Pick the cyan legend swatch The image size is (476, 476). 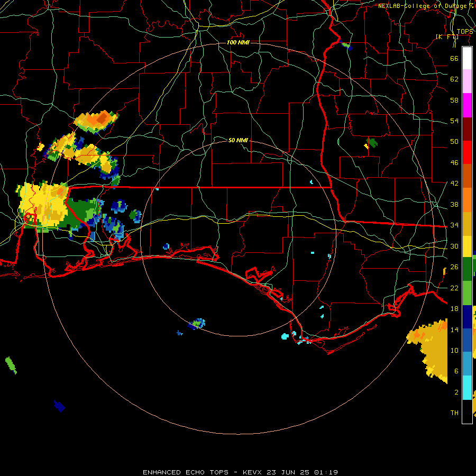(467, 388)
